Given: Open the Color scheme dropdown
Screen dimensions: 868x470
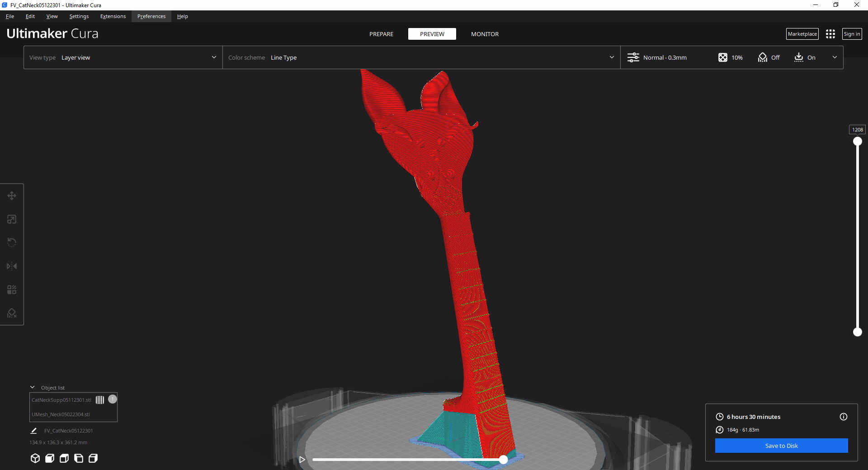Looking at the screenshot, I should [x=421, y=57].
